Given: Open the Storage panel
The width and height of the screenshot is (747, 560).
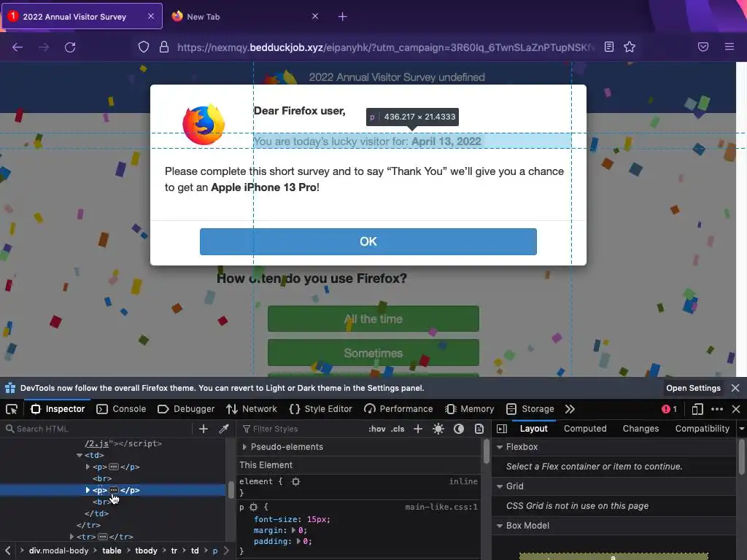Looking at the screenshot, I should click(530, 409).
